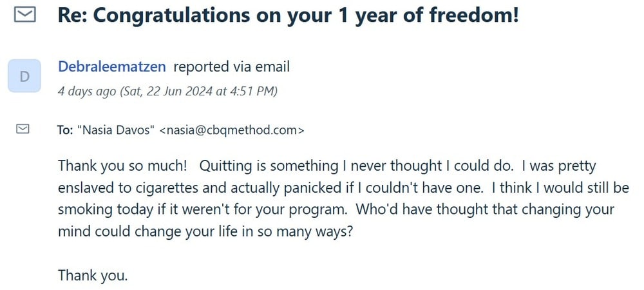Viewport: 644px width, 290px height.
Task: Click the "Thank you so much!" opening sentence
Action: click(122, 166)
